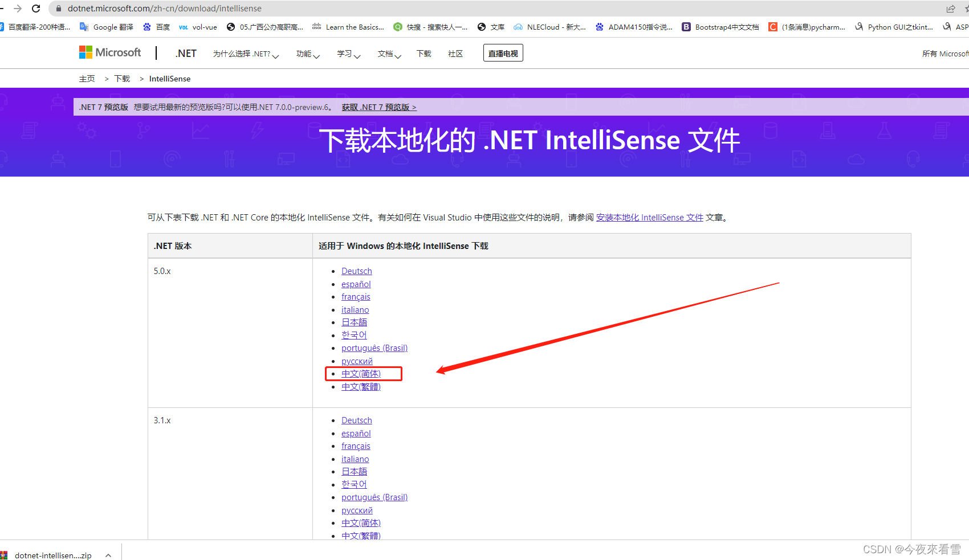Expand the download item options chevron
The image size is (969, 560).
pyautogui.click(x=108, y=555)
